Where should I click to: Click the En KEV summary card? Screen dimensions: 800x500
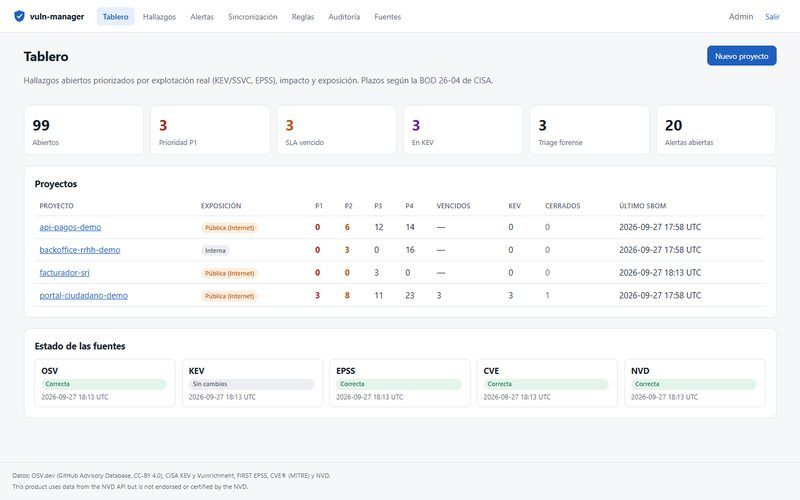[463, 130]
